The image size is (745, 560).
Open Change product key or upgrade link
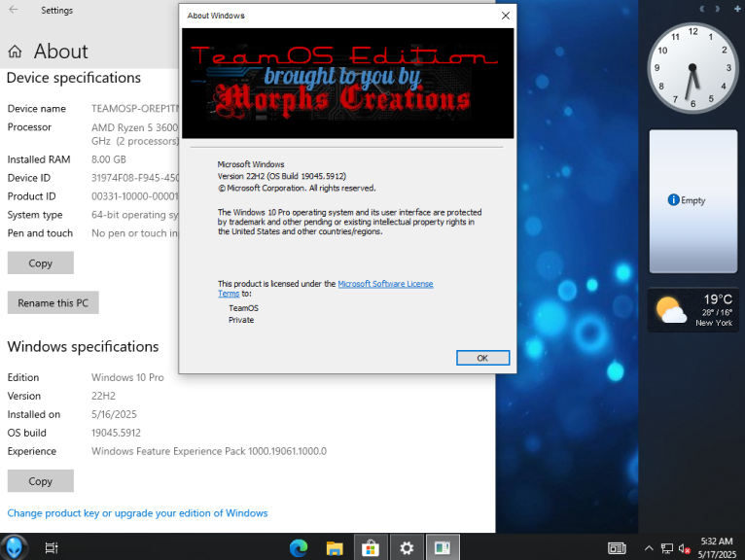click(137, 513)
